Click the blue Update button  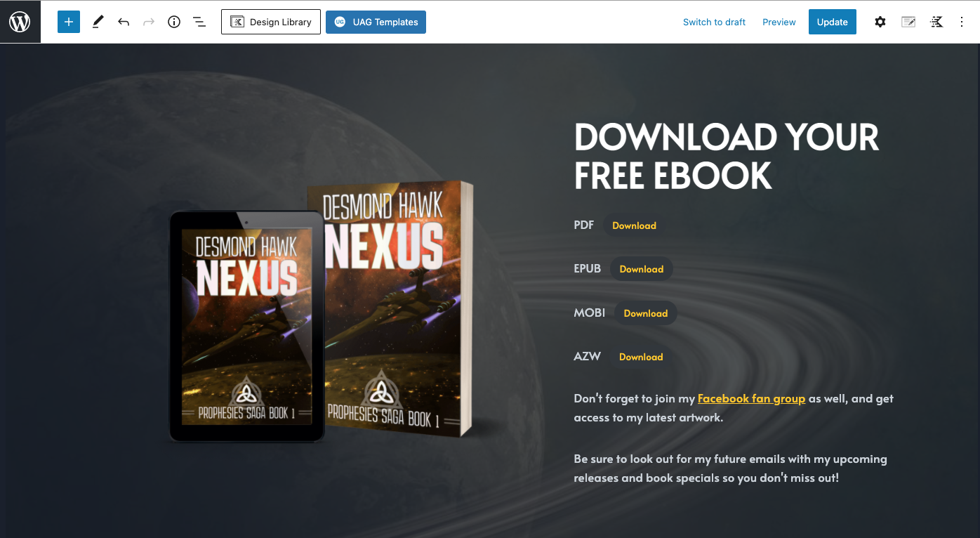pos(833,22)
